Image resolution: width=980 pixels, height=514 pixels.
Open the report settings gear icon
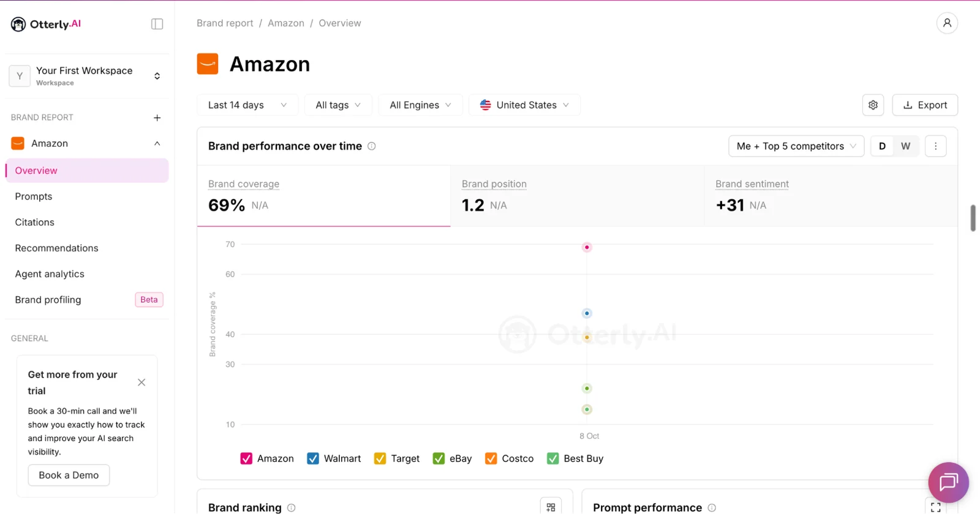(873, 105)
